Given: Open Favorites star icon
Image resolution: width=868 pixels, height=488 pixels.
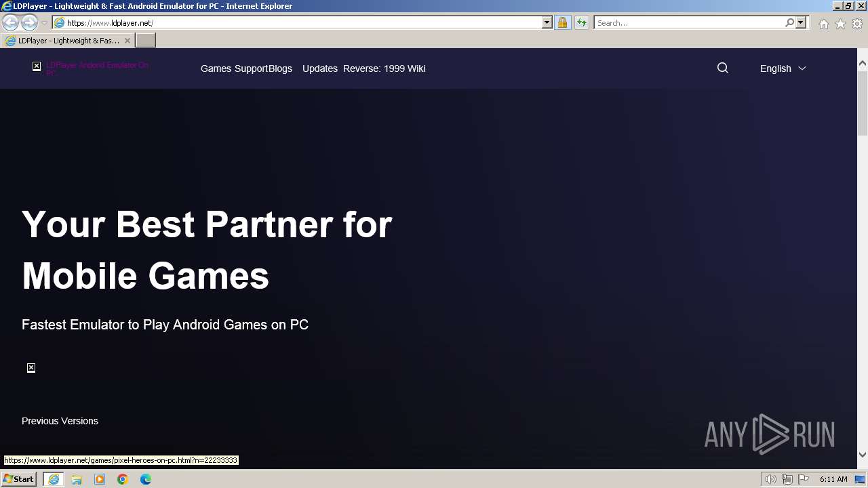Looking at the screenshot, I should click(x=840, y=24).
